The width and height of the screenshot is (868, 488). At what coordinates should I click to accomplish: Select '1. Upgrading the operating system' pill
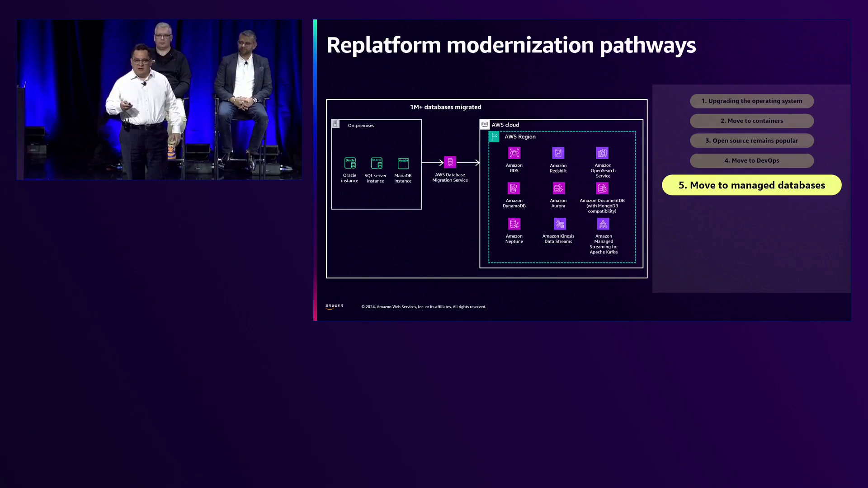click(752, 101)
